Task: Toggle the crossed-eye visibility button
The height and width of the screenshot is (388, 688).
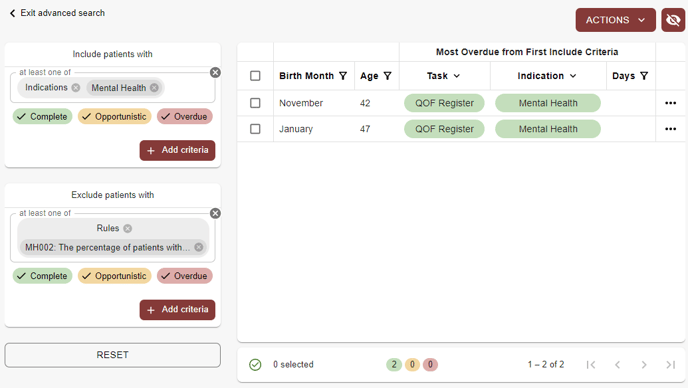Action: (x=673, y=20)
